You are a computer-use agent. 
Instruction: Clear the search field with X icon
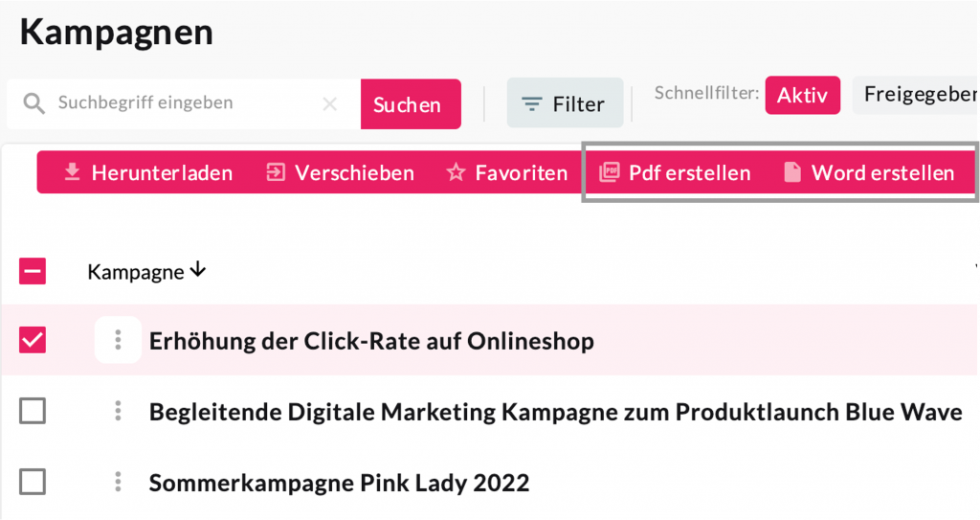point(330,103)
